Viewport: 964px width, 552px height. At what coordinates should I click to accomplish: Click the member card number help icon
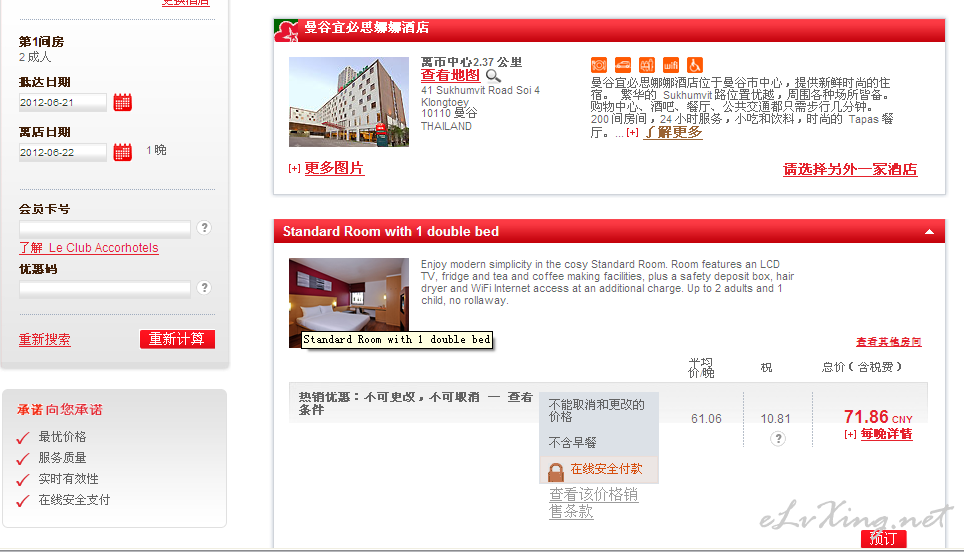point(204,227)
